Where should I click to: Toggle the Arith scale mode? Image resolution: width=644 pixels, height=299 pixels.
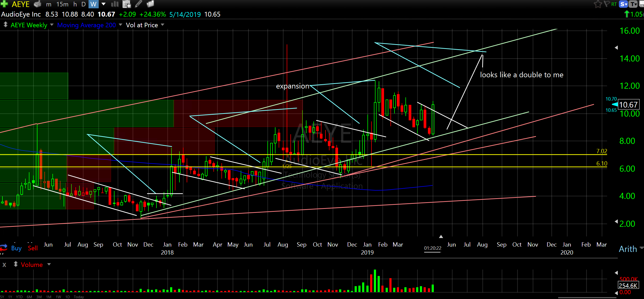[628, 249]
